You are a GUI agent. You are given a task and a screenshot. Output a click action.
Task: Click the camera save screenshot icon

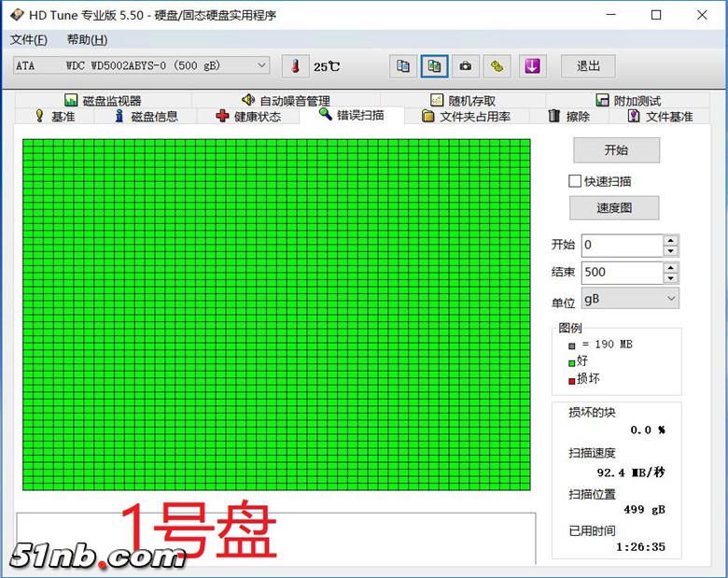pyautogui.click(x=465, y=66)
